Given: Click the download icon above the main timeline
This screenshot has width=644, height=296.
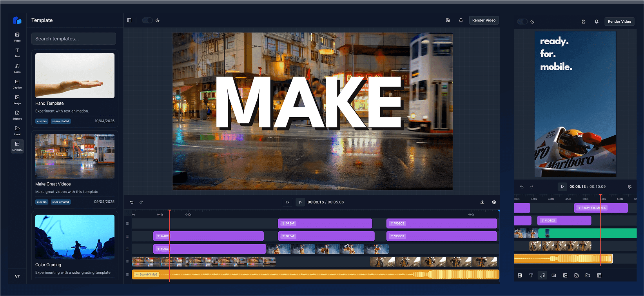Looking at the screenshot, I should [x=482, y=202].
